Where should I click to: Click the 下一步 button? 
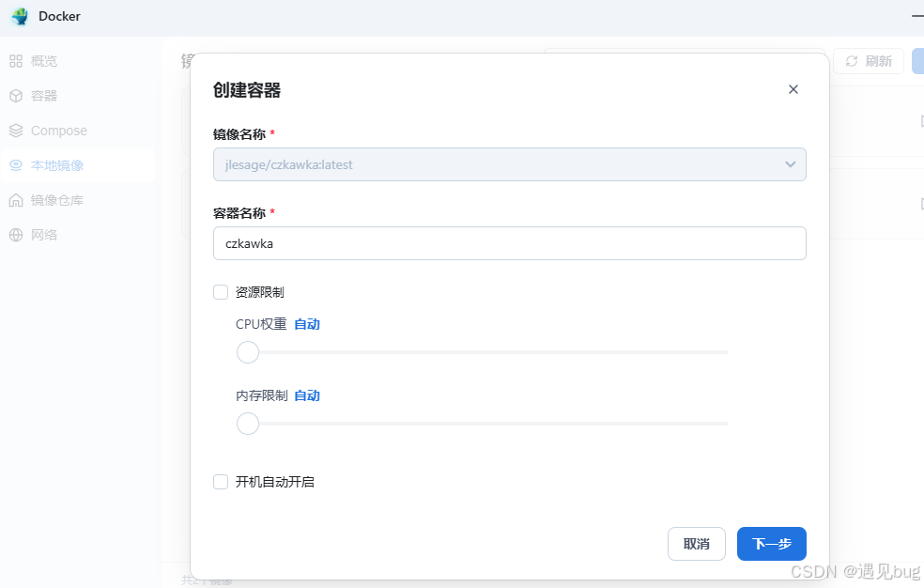(x=771, y=544)
